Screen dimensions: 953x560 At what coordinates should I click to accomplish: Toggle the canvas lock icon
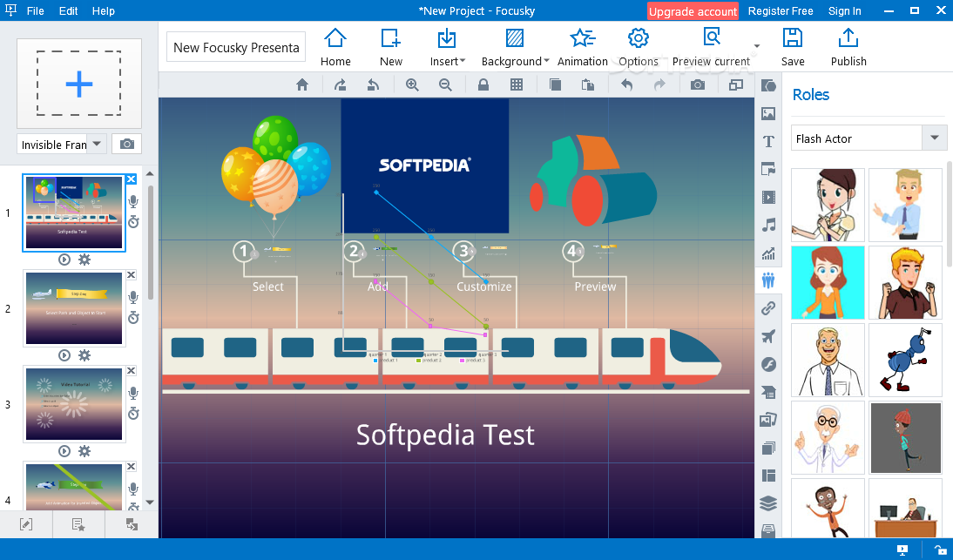(x=483, y=85)
